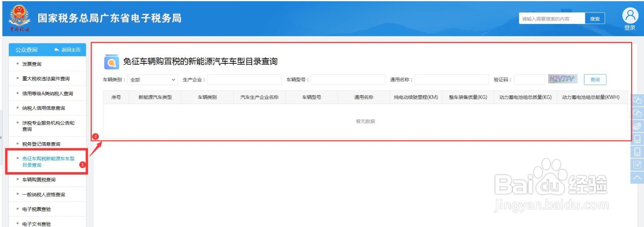Select the 公众查询 panel header
This screenshot has height=227, width=644.
point(26,50)
